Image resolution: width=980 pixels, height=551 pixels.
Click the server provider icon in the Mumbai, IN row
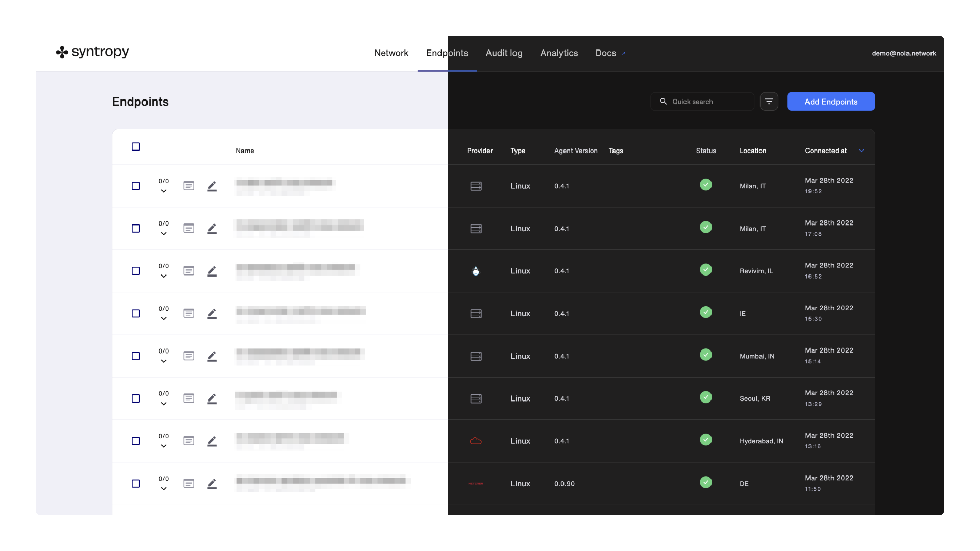tap(476, 356)
